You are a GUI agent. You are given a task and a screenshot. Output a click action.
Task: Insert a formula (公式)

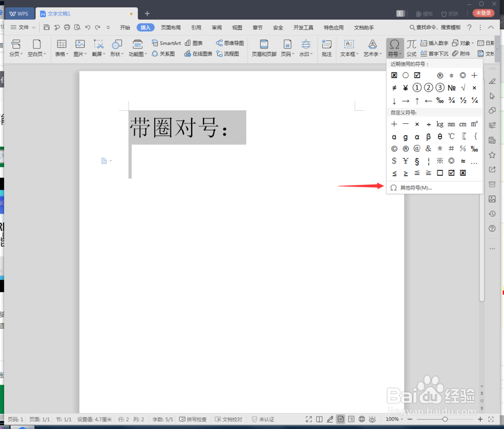pos(411,48)
